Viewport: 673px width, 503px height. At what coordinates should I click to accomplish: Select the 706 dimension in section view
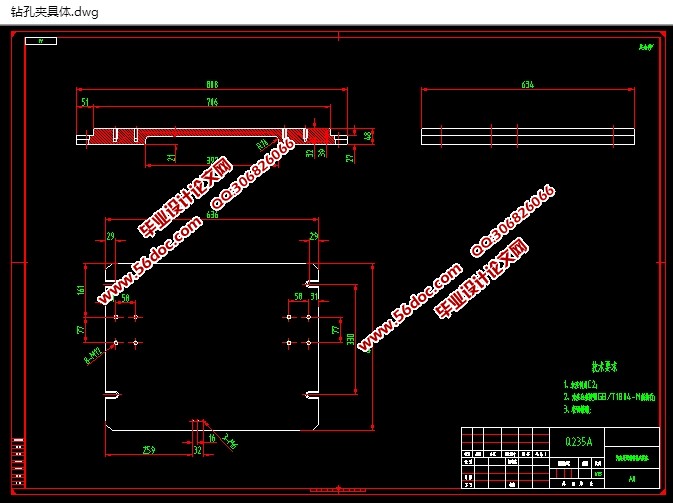click(x=212, y=102)
